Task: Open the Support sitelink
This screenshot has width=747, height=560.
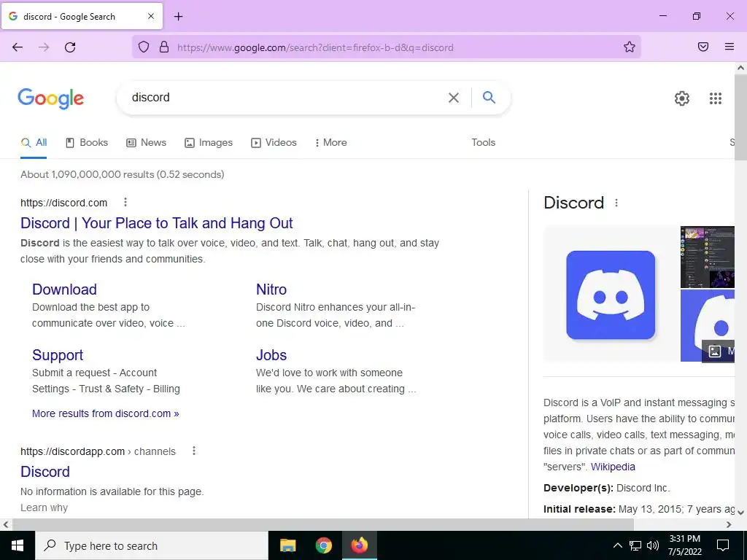Action: click(58, 355)
